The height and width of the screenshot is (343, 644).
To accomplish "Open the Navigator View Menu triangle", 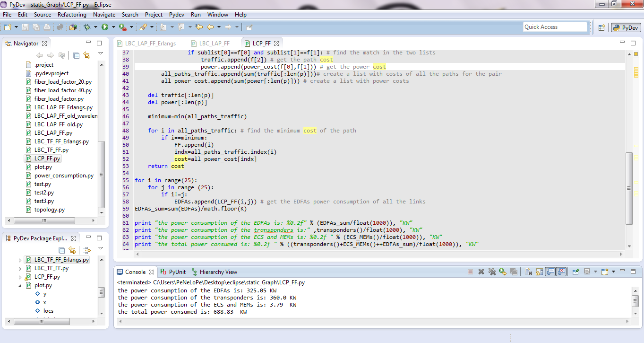I will pyautogui.click(x=101, y=53).
